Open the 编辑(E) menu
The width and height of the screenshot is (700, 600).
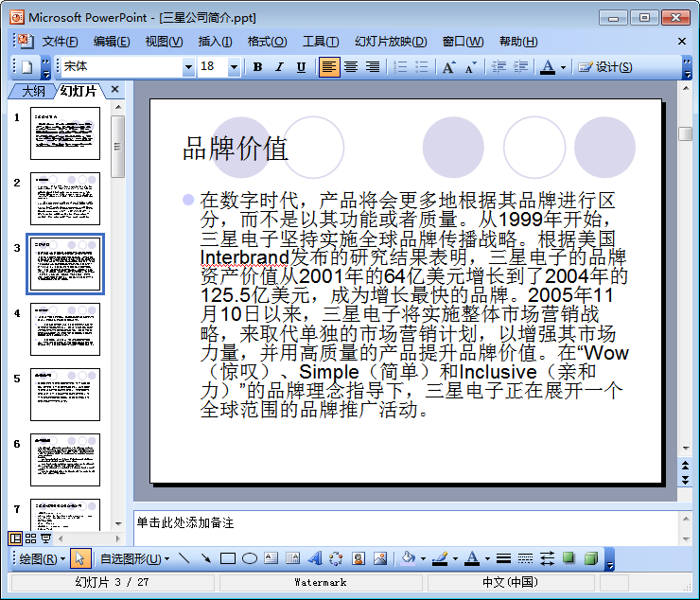[x=112, y=42]
